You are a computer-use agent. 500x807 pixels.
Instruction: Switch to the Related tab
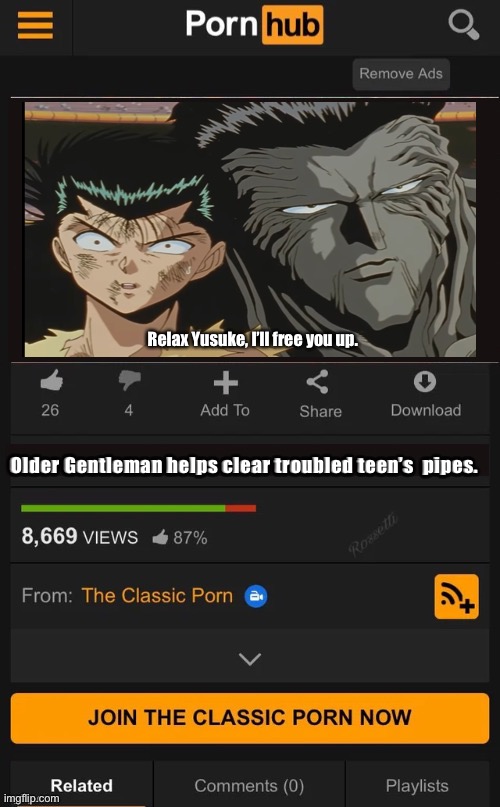[81, 785]
